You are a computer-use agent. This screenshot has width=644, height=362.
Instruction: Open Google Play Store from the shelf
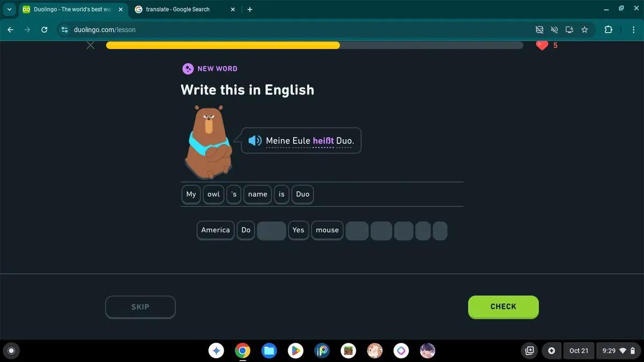[x=295, y=351]
